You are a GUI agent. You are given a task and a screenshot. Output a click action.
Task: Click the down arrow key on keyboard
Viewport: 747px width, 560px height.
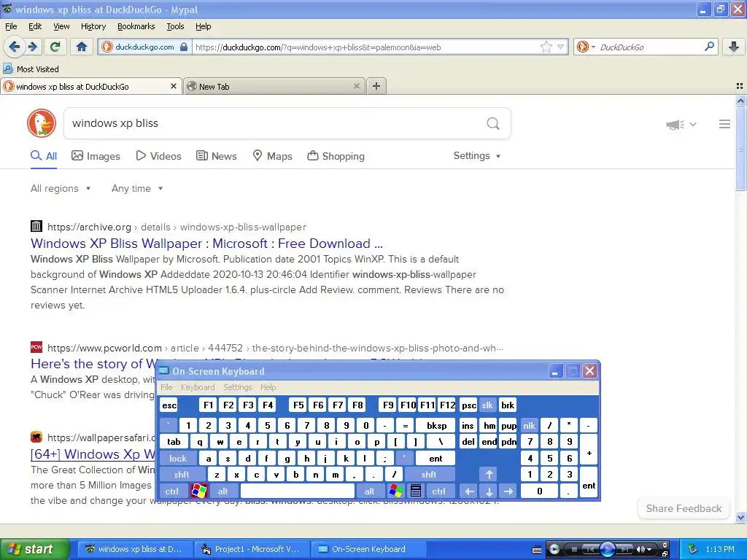489,491
